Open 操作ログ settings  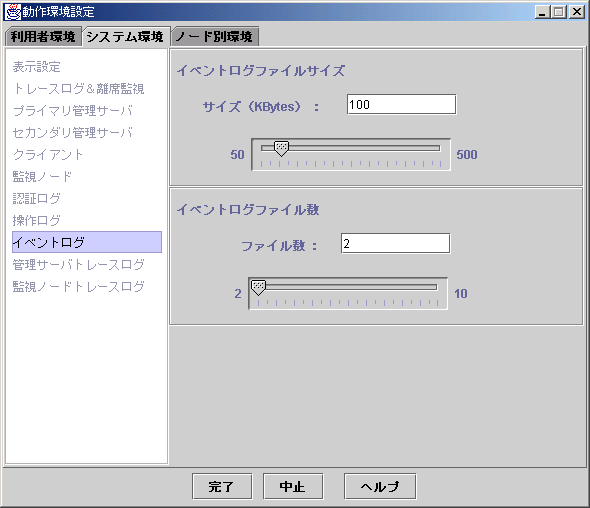point(36,221)
